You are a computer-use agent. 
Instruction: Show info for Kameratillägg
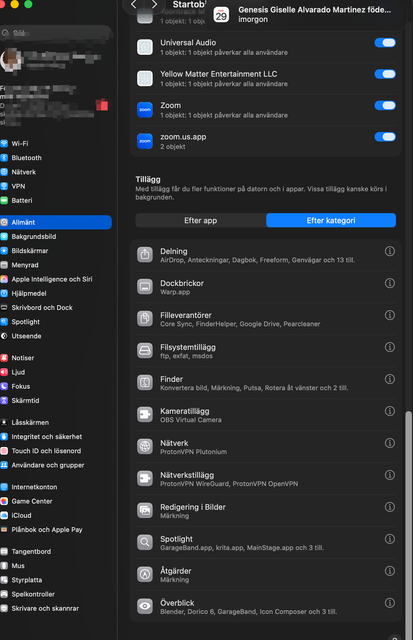pos(390,411)
